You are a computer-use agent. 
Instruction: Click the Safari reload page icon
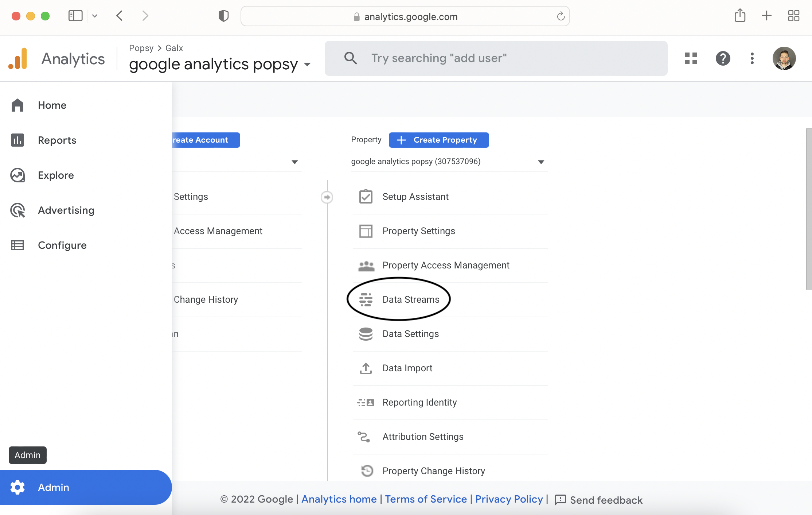561,16
